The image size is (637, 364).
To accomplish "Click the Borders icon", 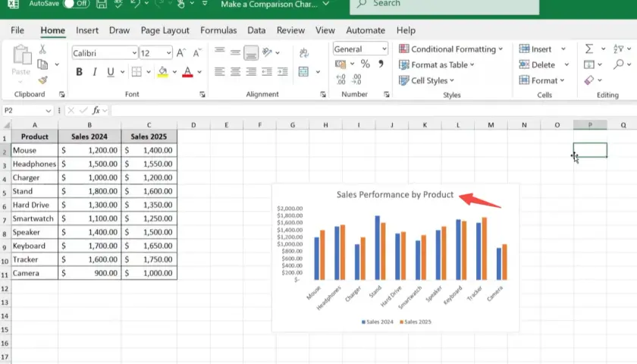I will pos(137,72).
